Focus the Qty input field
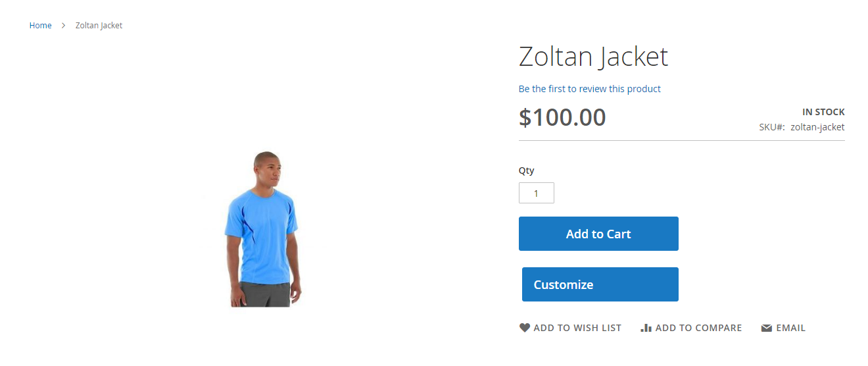This screenshot has width=868, height=366. pos(536,193)
